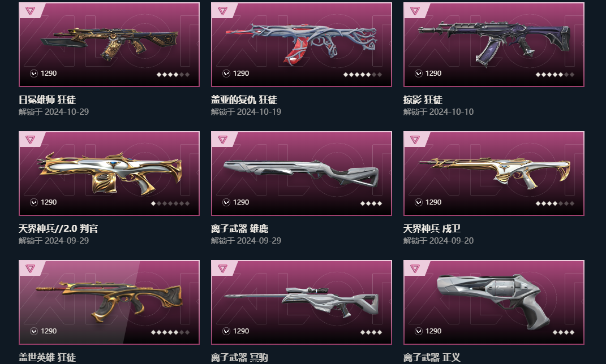Click the tier badge on 离子武器 正义 card

click(415, 268)
